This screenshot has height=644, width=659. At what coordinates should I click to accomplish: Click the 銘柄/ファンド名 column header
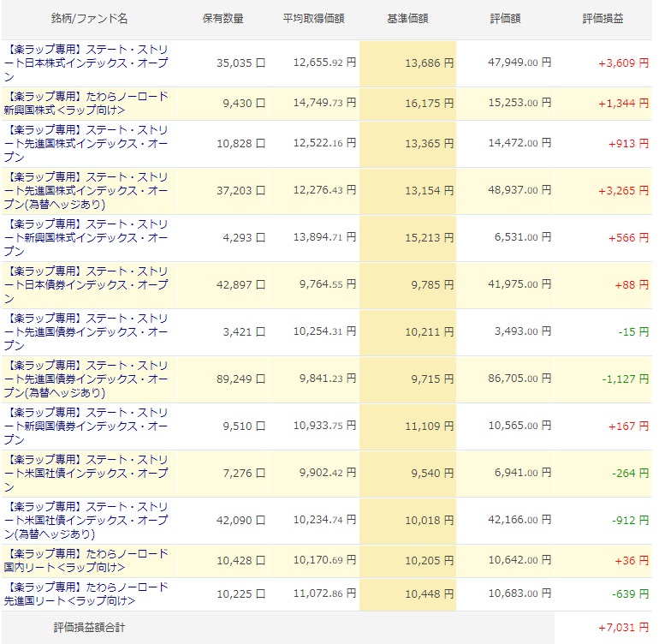(x=89, y=19)
